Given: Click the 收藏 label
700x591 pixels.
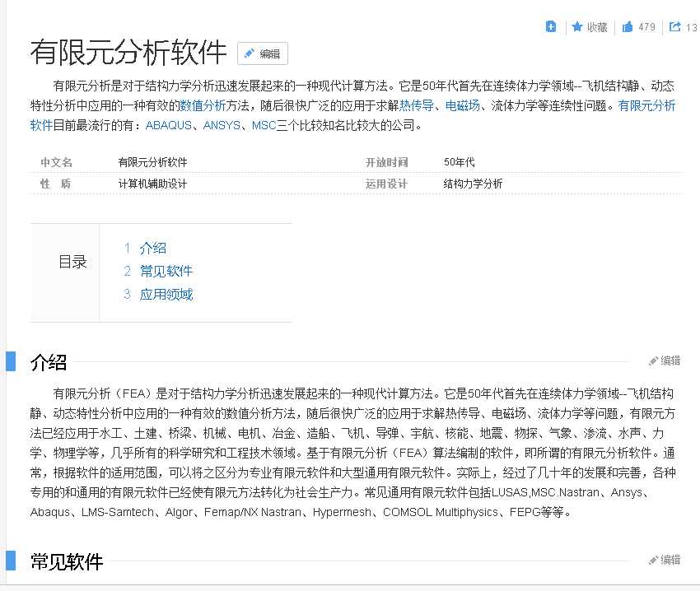Looking at the screenshot, I should (x=597, y=27).
